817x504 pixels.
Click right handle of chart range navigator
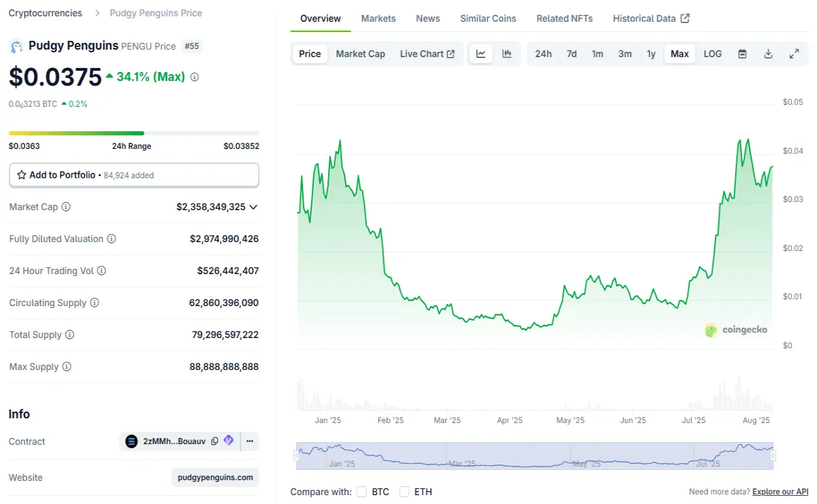pyautogui.click(x=773, y=456)
